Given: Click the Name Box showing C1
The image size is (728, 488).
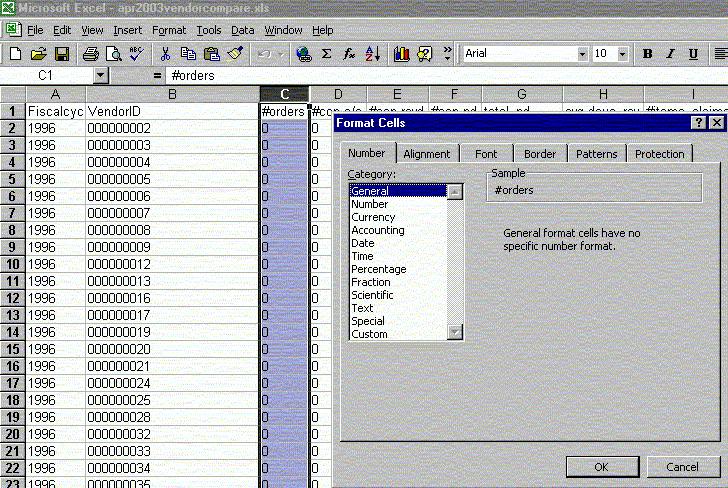Looking at the screenshot, I should click(x=46, y=75).
